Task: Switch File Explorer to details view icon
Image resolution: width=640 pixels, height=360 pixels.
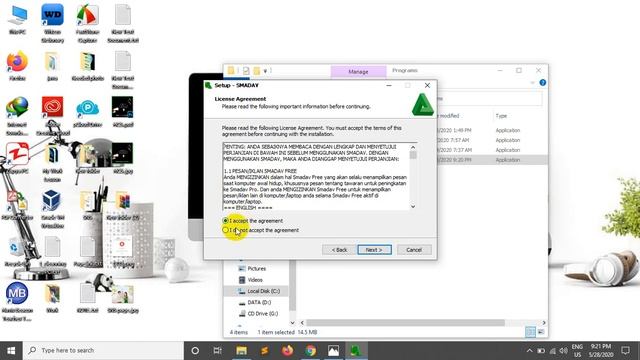Action: (530, 332)
